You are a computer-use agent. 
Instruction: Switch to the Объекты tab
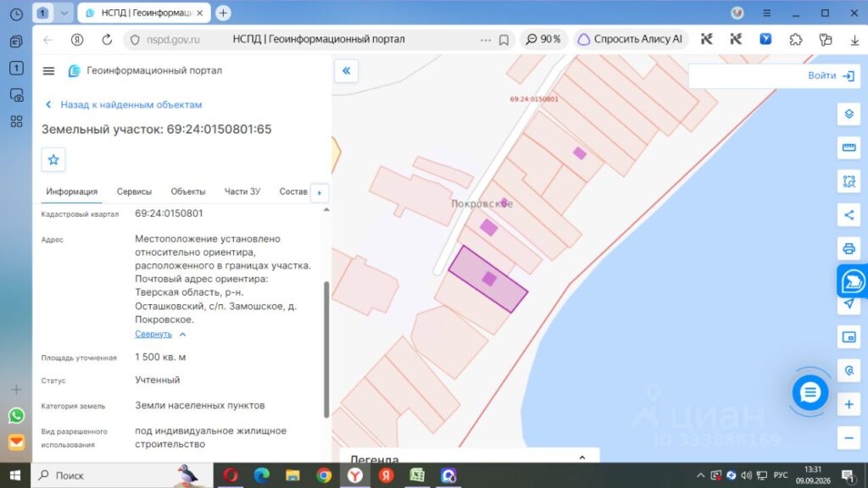[187, 191]
